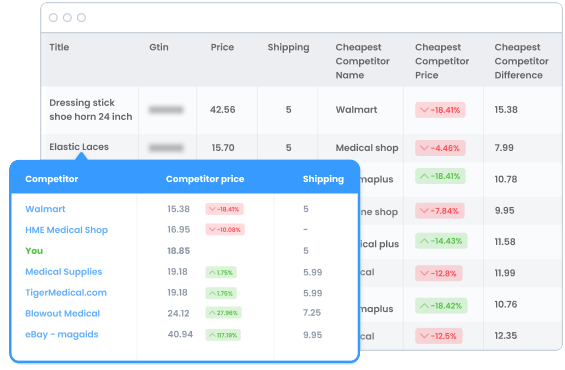Click the green -18.42% price badge
The height and width of the screenshot is (370, 565).
pyautogui.click(x=441, y=306)
